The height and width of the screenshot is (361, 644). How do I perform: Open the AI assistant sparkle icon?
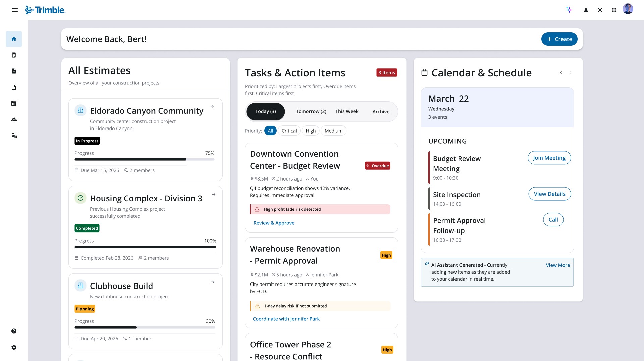click(569, 10)
